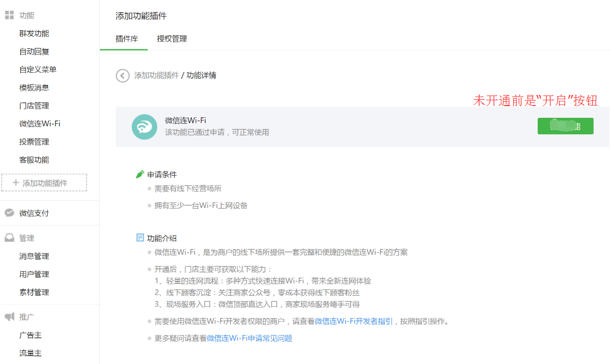Click the 微信连Wi-Fi teal logo icon

(x=145, y=127)
